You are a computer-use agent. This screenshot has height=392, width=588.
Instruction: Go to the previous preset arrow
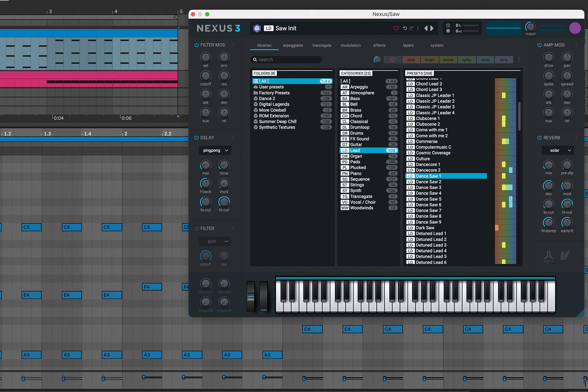426,28
